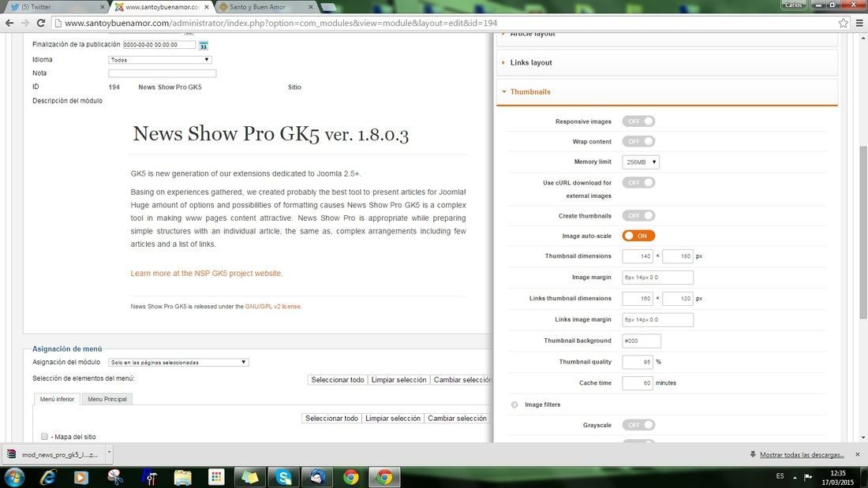Open download item options arrow

coord(109,452)
